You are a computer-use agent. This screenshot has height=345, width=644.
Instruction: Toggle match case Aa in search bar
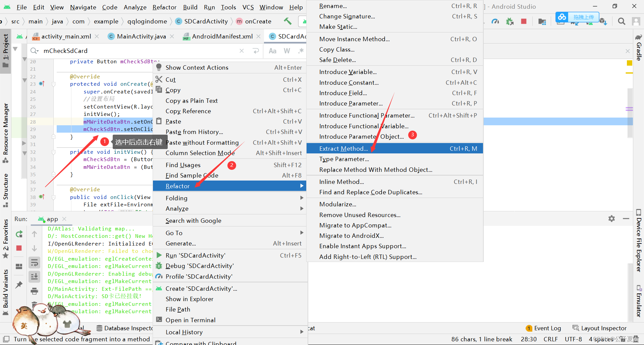point(272,51)
